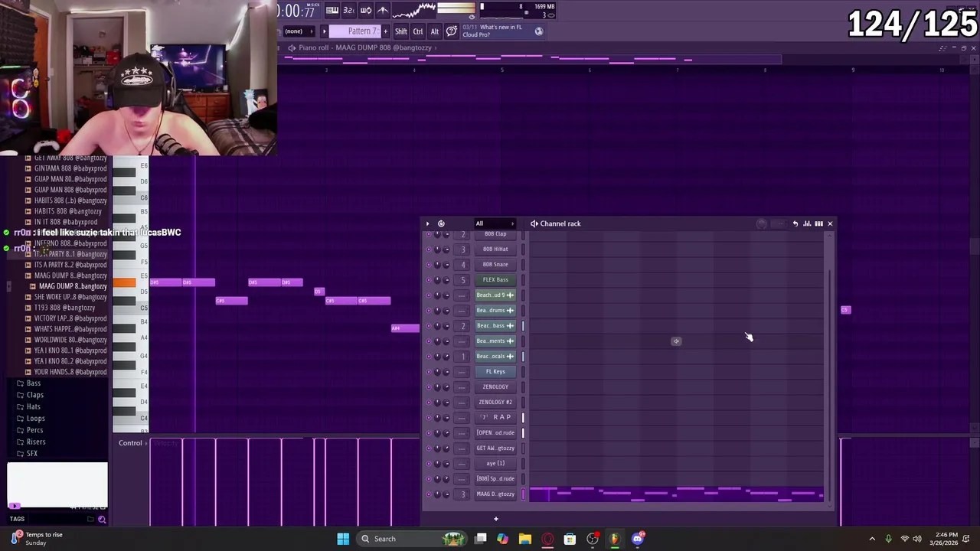Open the Control lane dropdown arrow

pos(146,443)
